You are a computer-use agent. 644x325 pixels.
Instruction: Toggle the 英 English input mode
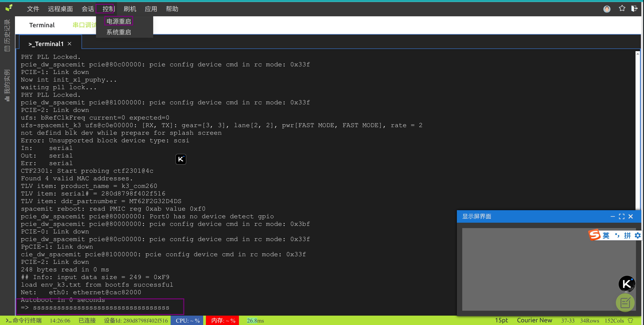pos(606,235)
